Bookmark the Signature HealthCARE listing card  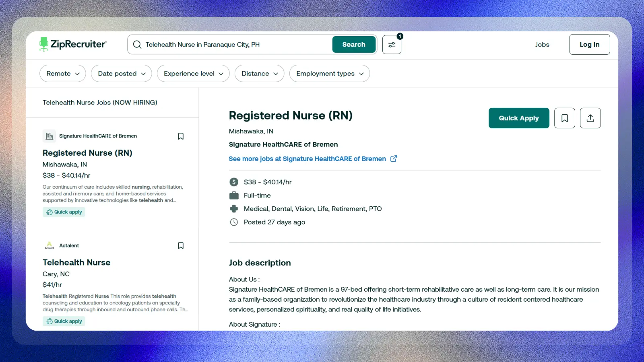(x=181, y=136)
